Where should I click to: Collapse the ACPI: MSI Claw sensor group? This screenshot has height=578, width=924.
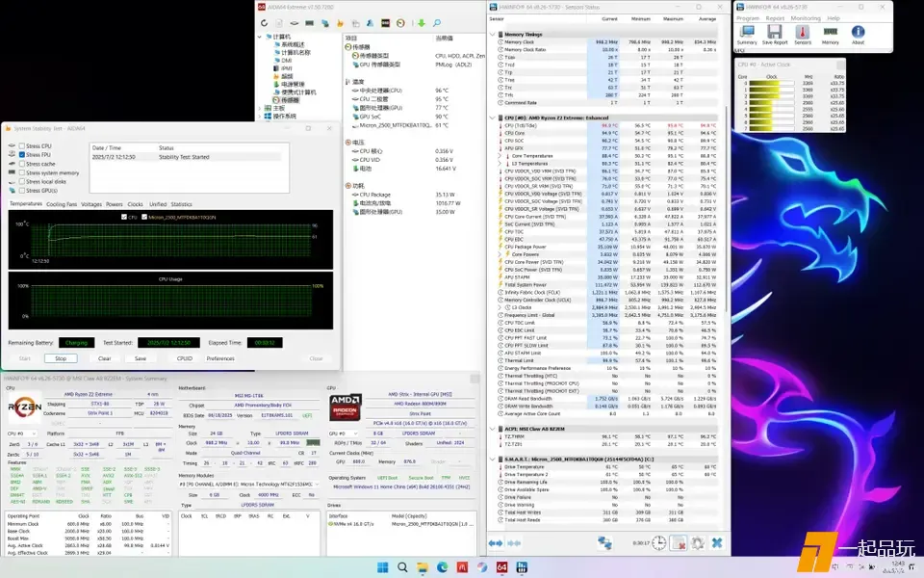pos(493,429)
